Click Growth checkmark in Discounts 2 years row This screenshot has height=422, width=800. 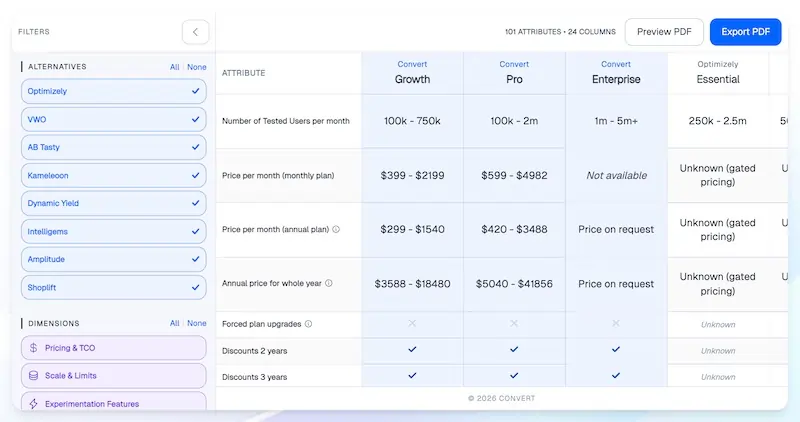pos(412,350)
